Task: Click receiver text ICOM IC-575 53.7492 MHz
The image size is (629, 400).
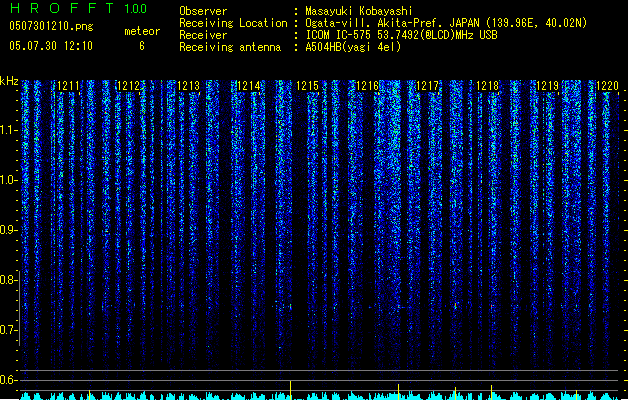Action: coord(402,35)
